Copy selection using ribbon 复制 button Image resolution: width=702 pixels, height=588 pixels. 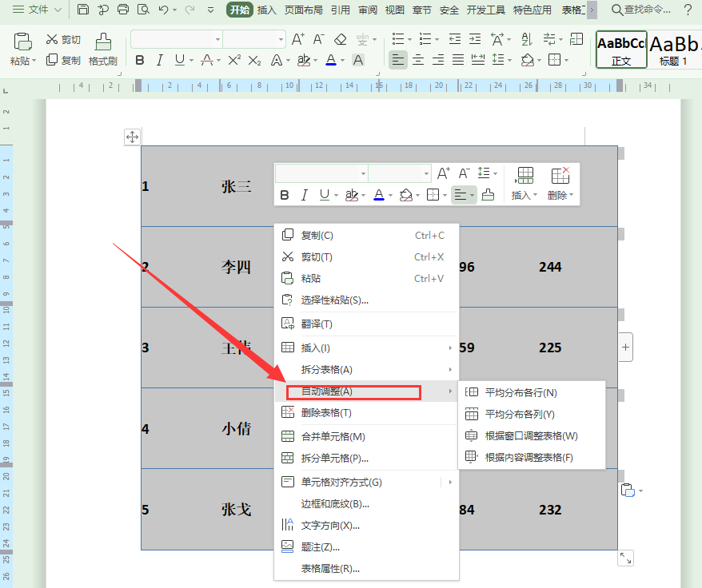click(x=63, y=60)
